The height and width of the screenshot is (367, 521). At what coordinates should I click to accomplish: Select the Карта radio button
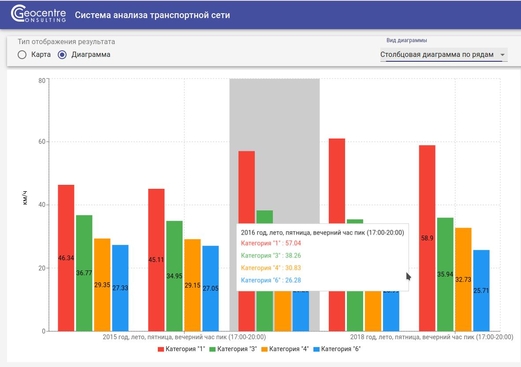(x=22, y=55)
